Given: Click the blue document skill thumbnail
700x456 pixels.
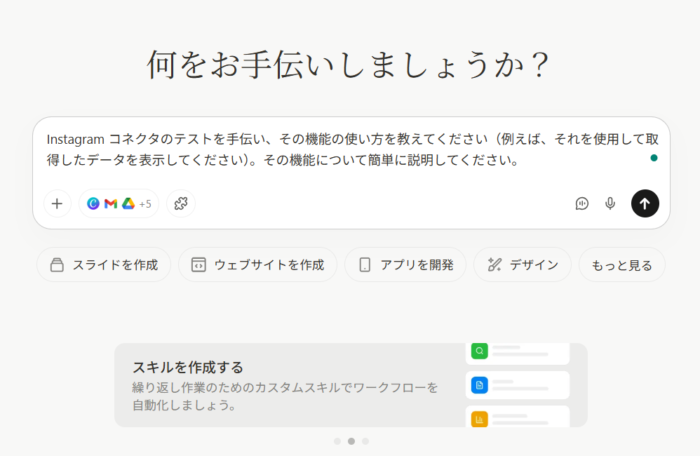Looking at the screenshot, I should tap(480, 385).
